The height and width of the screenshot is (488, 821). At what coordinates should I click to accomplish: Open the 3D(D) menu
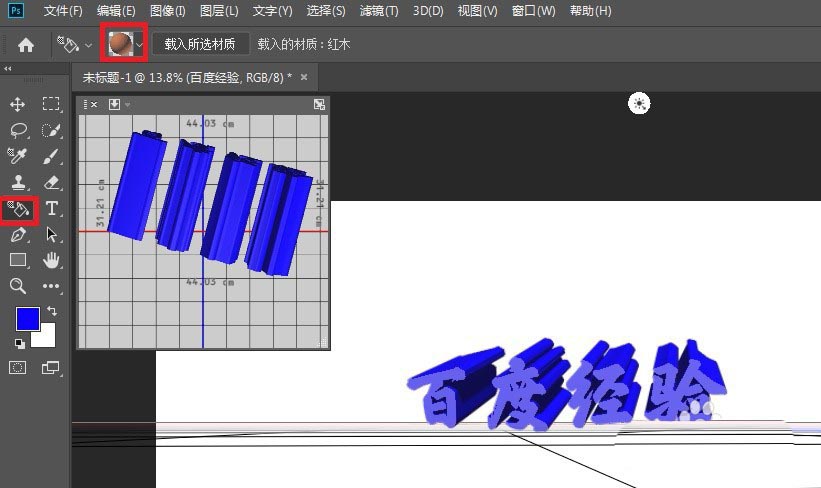[x=428, y=11]
